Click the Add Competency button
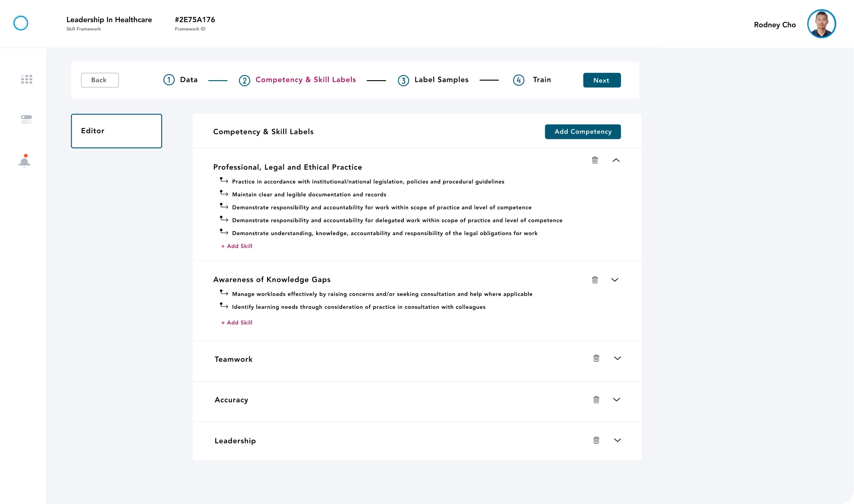The width and height of the screenshot is (854, 504). click(x=582, y=131)
